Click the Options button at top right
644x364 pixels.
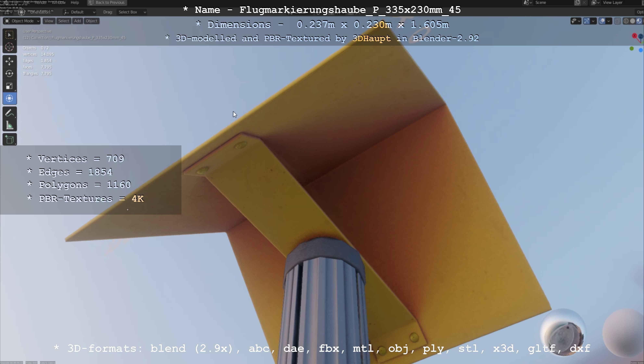[x=639, y=12]
